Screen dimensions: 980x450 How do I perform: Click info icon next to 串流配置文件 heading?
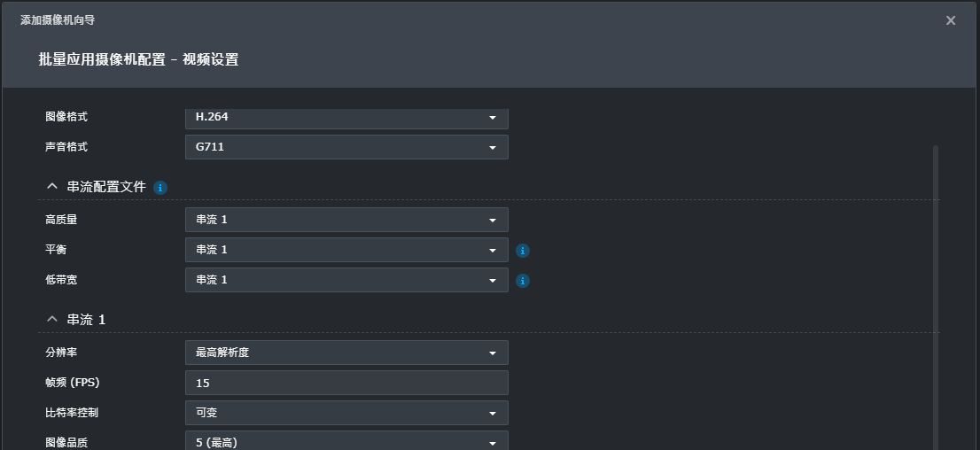click(160, 188)
